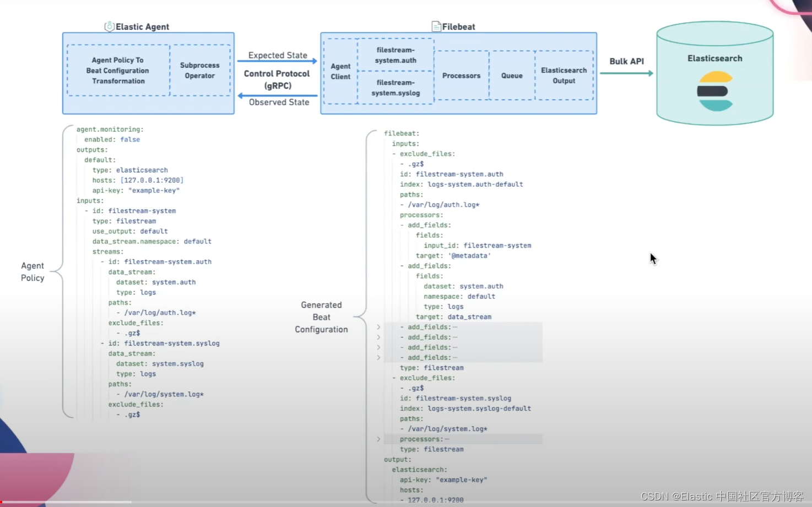Select the filestream-system.auth input box

coord(396,54)
